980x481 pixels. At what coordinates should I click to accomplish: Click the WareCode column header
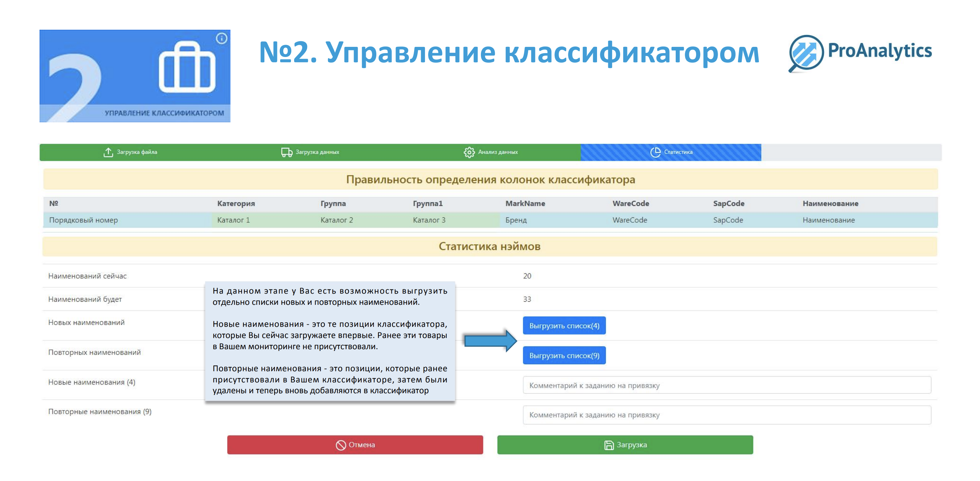(631, 203)
